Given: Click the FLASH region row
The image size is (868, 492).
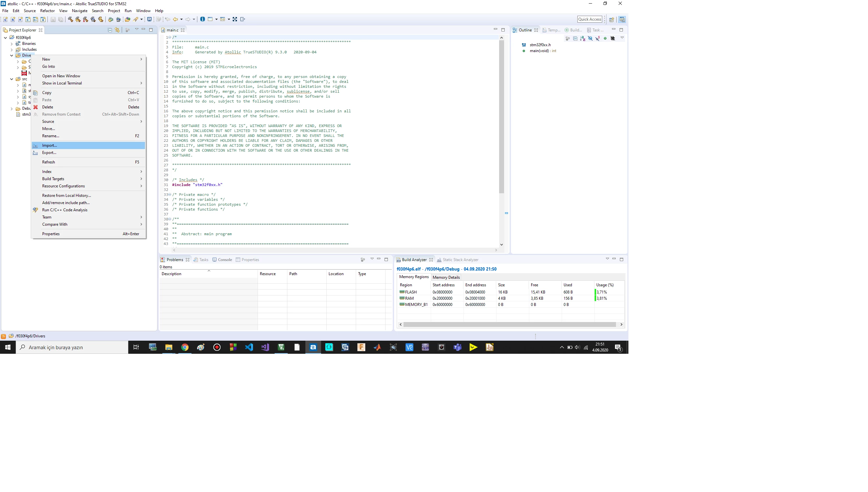Looking at the screenshot, I should [x=511, y=292].
